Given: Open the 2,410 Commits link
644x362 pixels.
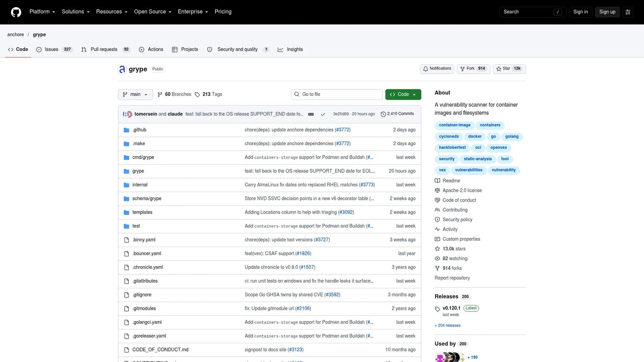Looking at the screenshot, I should point(397,114).
